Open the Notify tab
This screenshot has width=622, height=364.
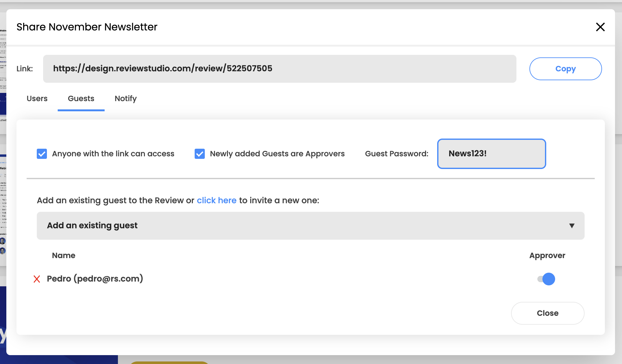pyautogui.click(x=126, y=99)
